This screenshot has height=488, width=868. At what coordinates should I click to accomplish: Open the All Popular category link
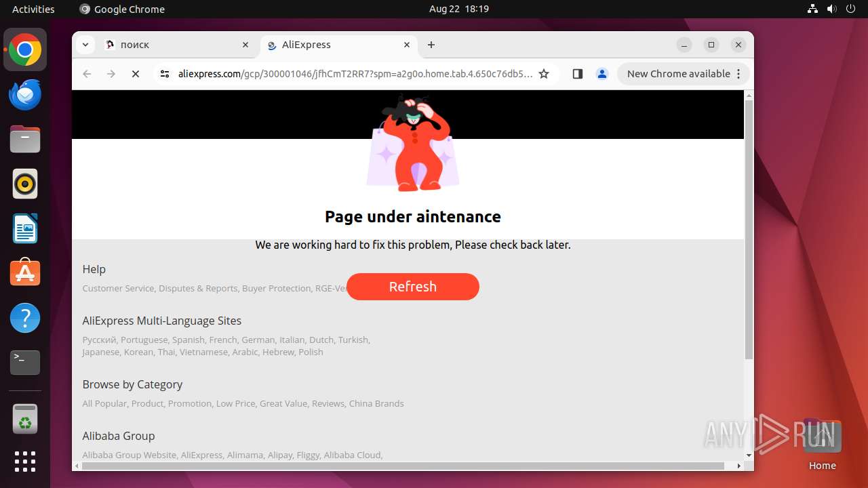click(104, 403)
